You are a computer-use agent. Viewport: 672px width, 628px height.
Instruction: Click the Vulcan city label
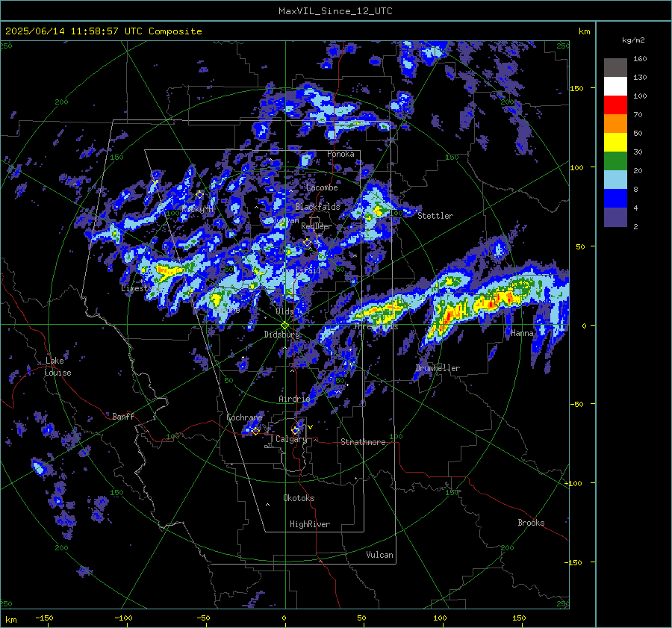[x=379, y=555]
